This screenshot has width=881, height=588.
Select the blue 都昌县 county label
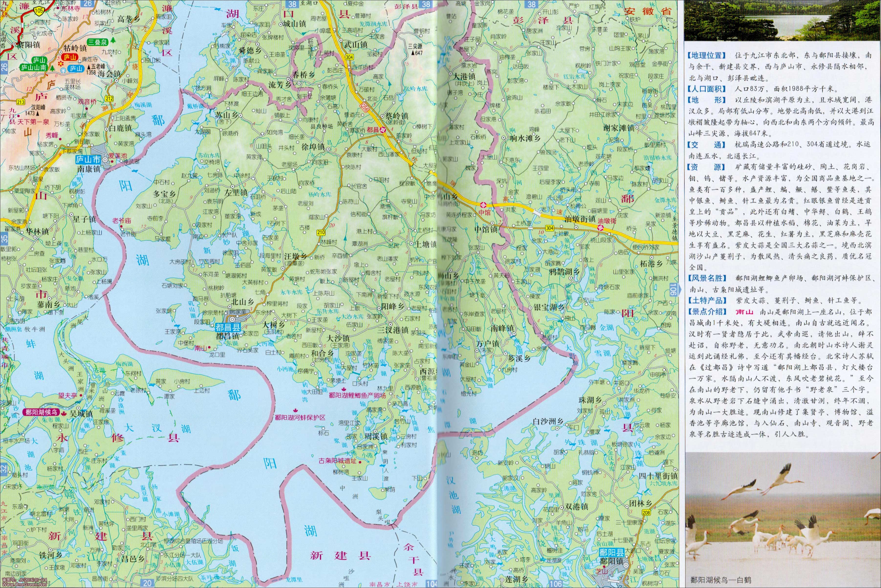pos(228,327)
